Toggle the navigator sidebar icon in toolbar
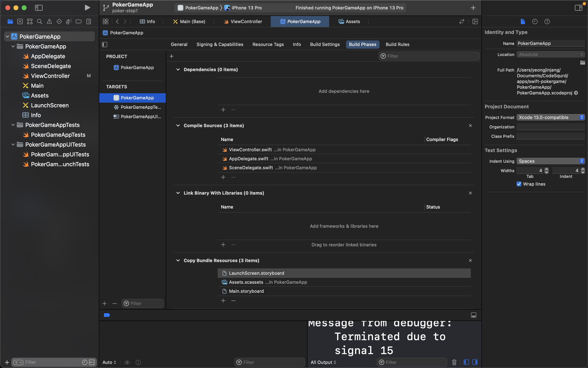The height and width of the screenshot is (368, 588). click(x=39, y=8)
